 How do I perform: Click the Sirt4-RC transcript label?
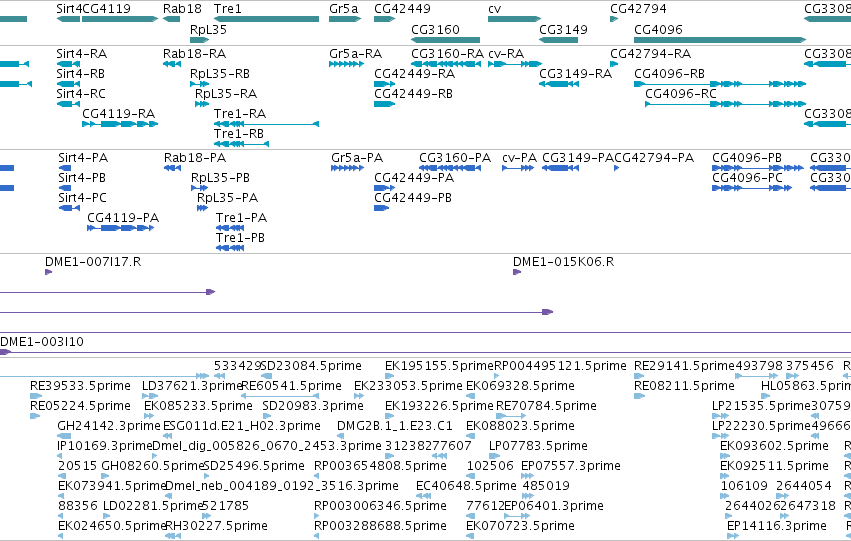point(81,94)
